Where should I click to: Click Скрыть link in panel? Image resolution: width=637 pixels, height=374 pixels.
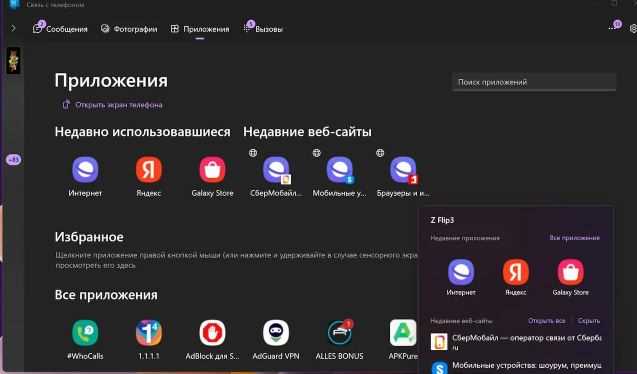click(x=589, y=321)
